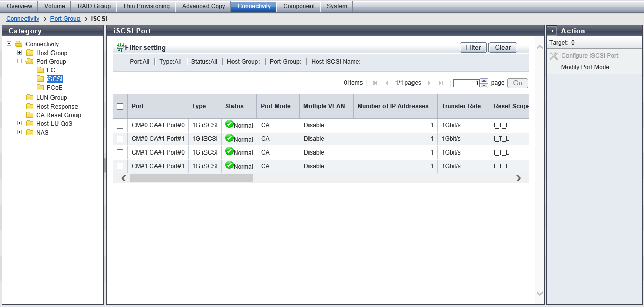This screenshot has height=307, width=644.
Task: Collapse the Port Group tree node
Action: tap(20, 61)
